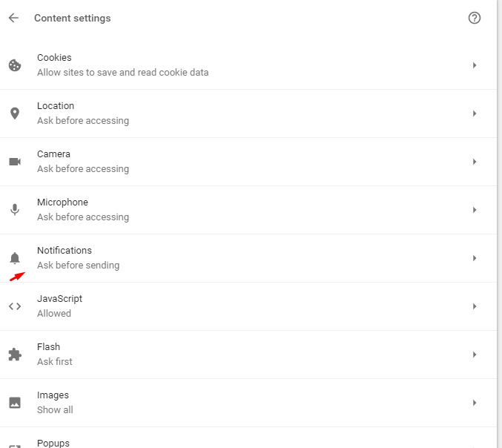Click the Images picture icon
Image resolution: width=502 pixels, height=448 pixels.
tap(15, 403)
